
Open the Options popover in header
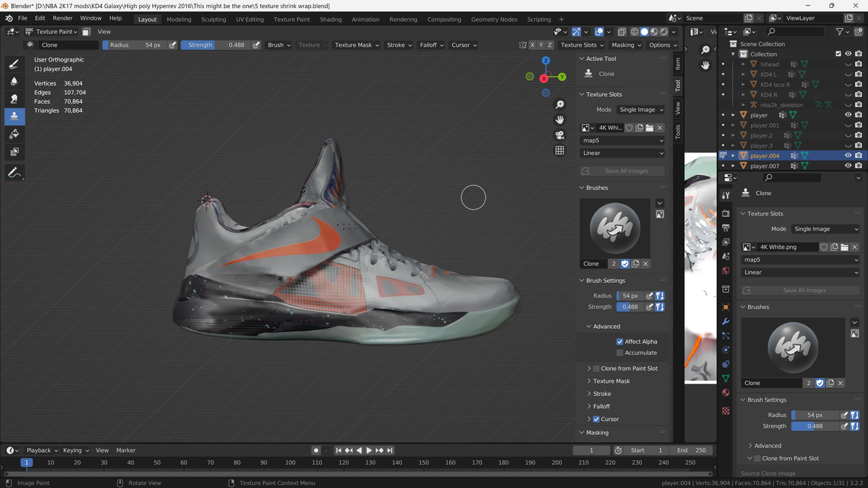coord(663,45)
